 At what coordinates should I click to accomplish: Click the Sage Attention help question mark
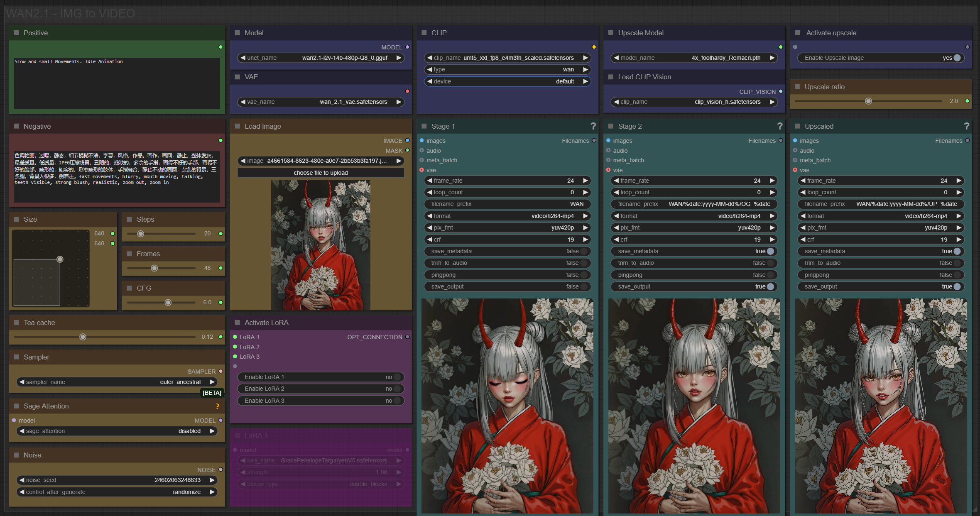pos(217,406)
